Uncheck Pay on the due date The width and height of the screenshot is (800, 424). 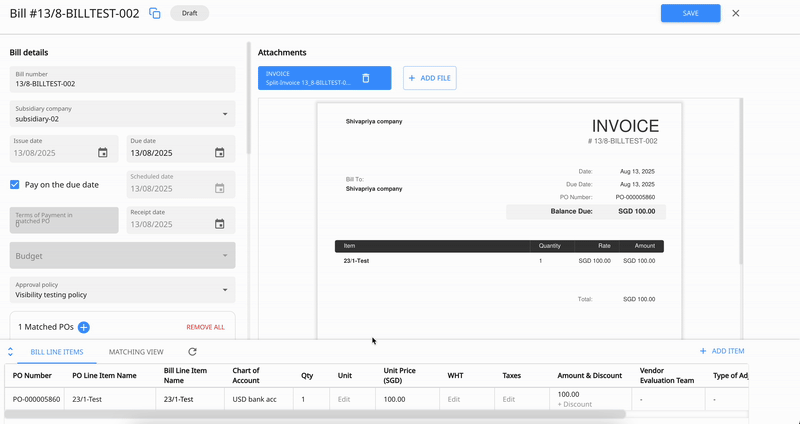(x=15, y=185)
